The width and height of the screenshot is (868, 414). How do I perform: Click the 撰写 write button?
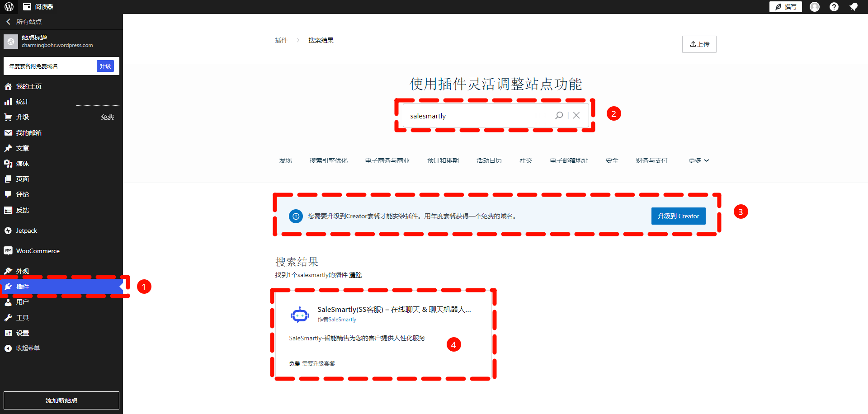point(786,7)
